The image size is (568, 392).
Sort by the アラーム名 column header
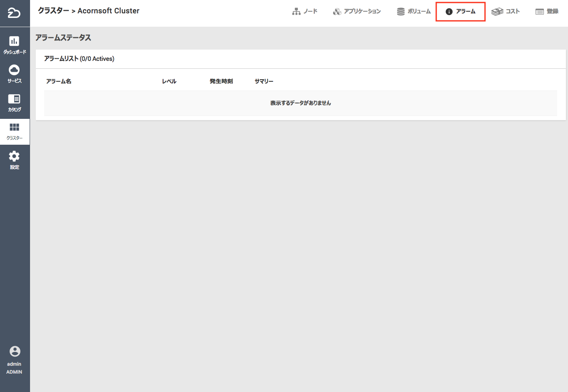59,81
